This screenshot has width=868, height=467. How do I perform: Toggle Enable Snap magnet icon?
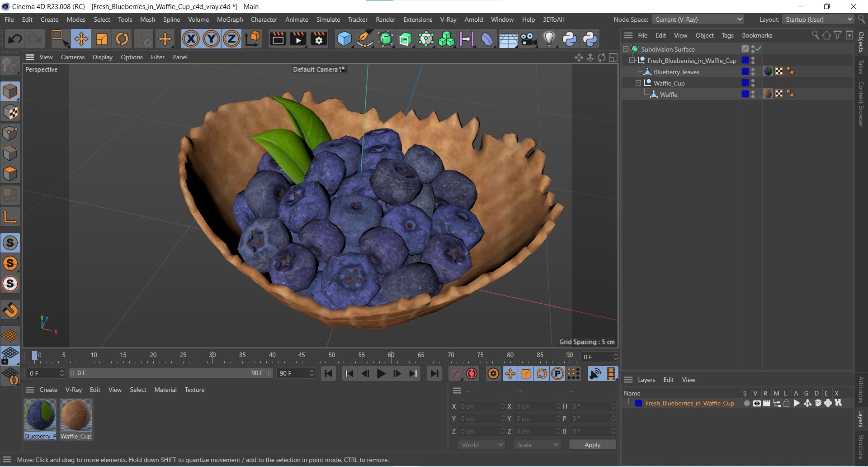[x=10, y=310]
